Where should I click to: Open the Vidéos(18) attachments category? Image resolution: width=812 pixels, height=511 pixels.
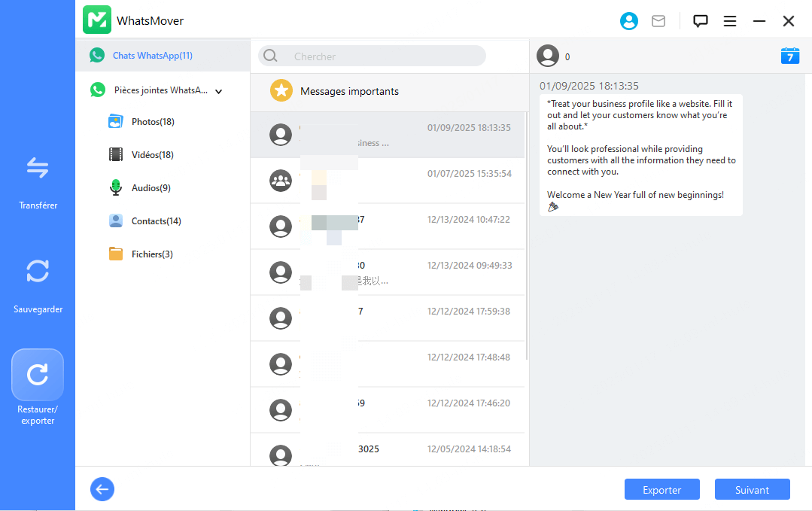tap(152, 155)
